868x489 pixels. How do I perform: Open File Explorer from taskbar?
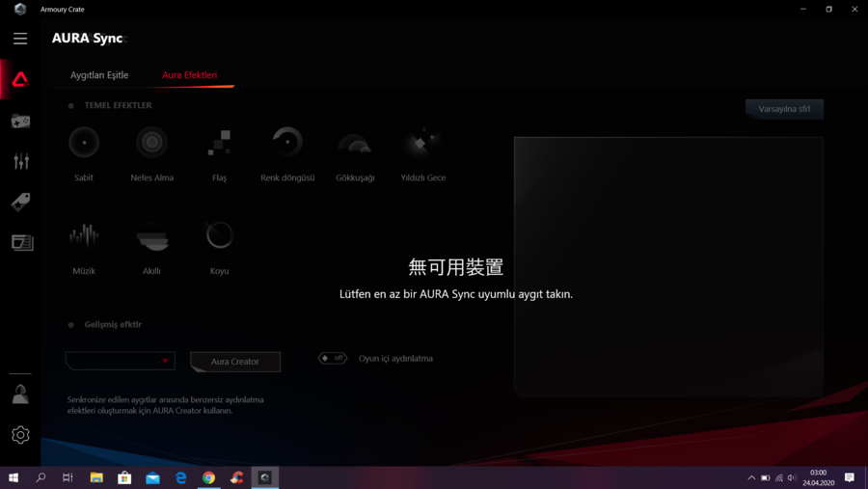click(96, 477)
